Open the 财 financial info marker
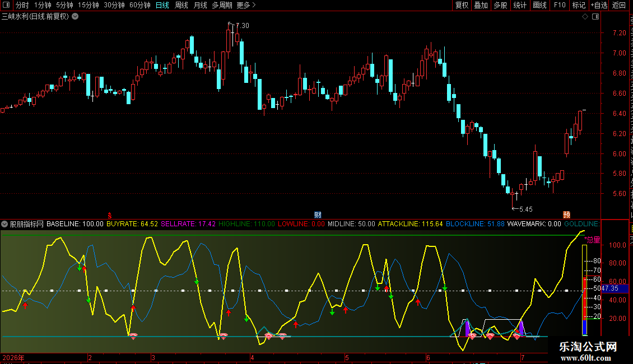The height and width of the screenshot is (364, 633). coord(318,215)
